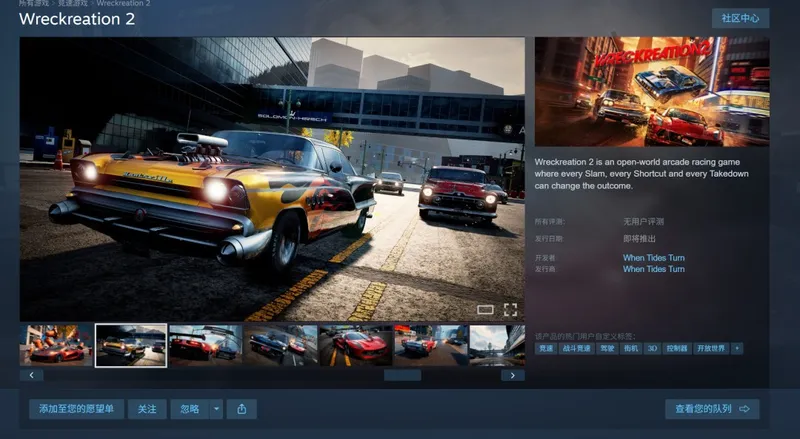Show previous thumbnails with left arrow
The width and height of the screenshot is (800, 439).
(32, 375)
